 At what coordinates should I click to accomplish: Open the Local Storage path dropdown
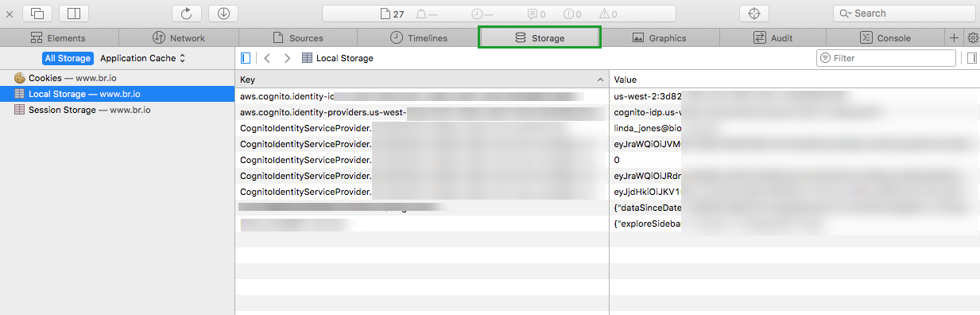point(338,58)
